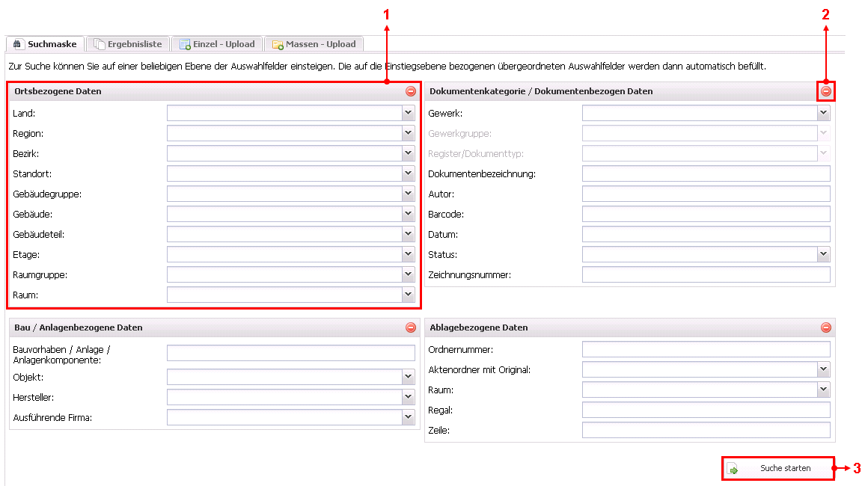Expand the Gebäudeteil dropdown

pyautogui.click(x=409, y=235)
